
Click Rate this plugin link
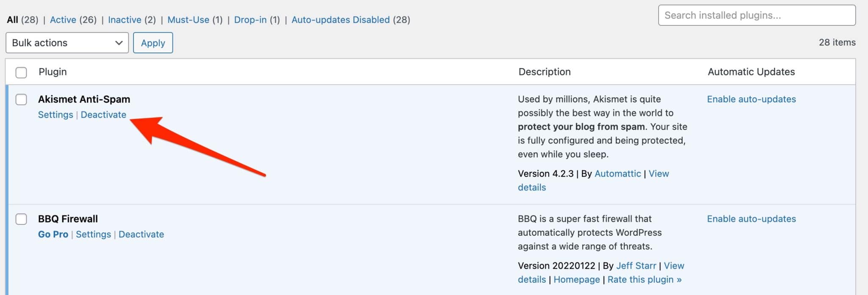(x=644, y=279)
